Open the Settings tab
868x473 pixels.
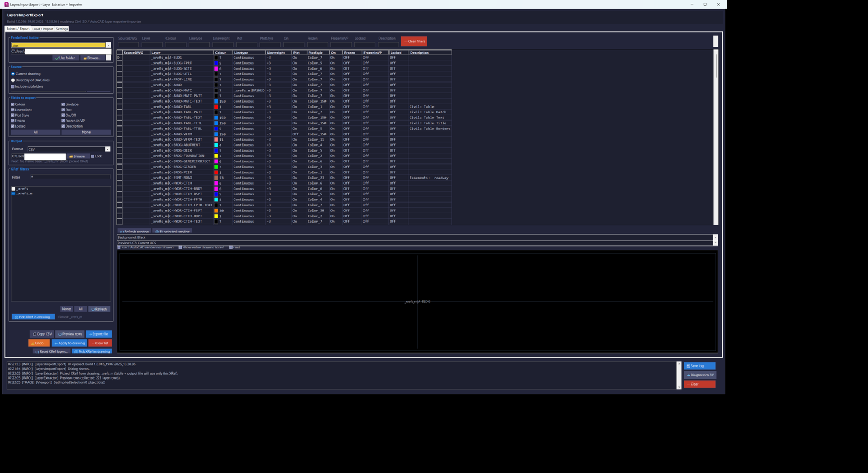[x=62, y=29]
